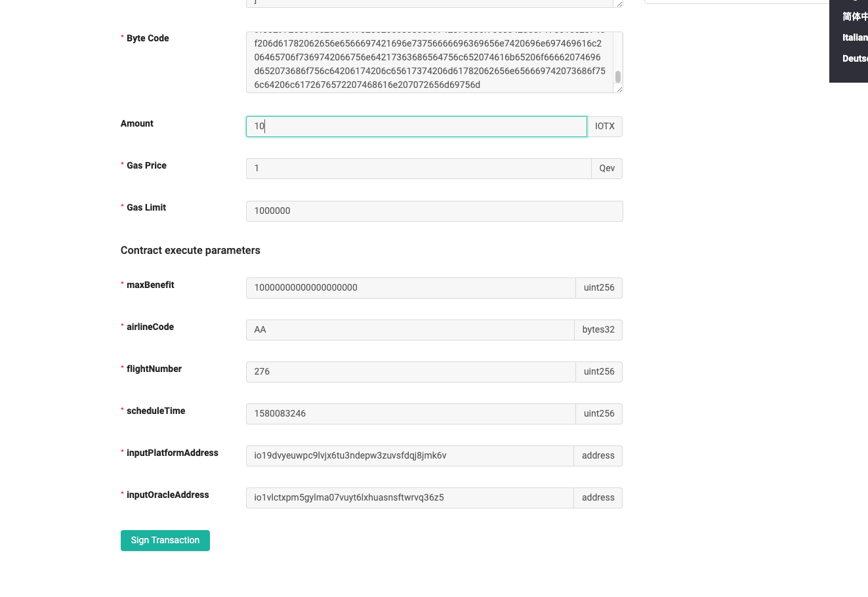This screenshot has height=597, width=868.
Task: Click the Gas Price input field
Action: (418, 168)
